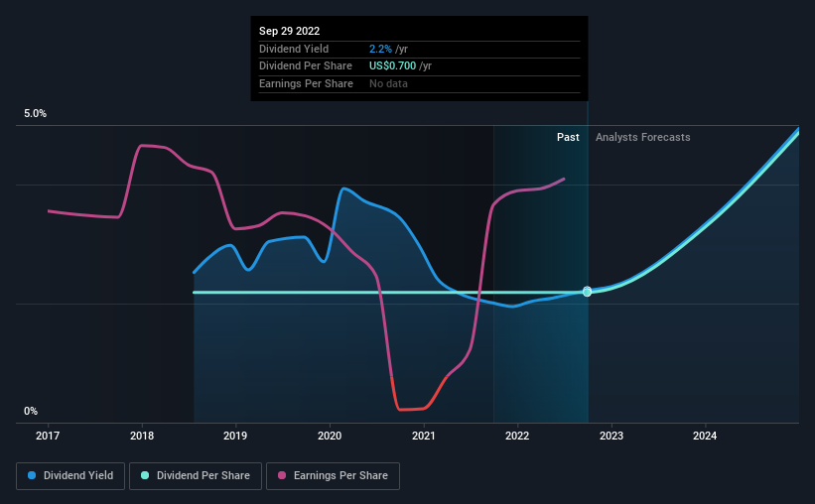Toggle the Earnings Per Share legend series
815x504 pixels.
pyautogui.click(x=333, y=476)
